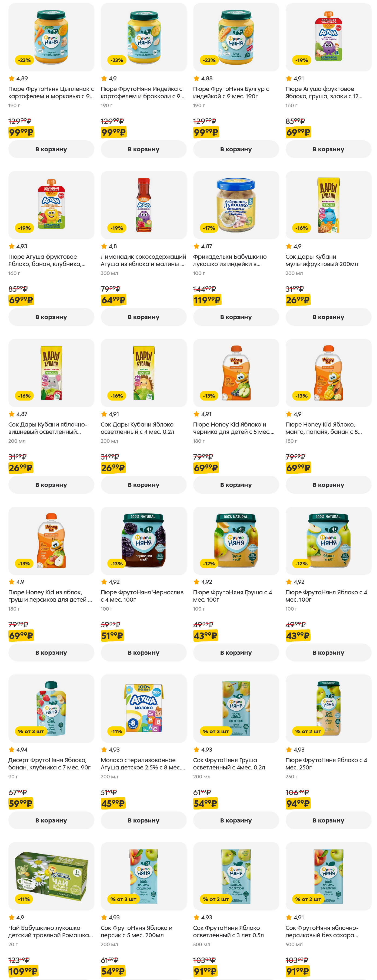Click the -17% discount badge on Фрикадельки
Screen dimensions: 377x980
pos(209,228)
